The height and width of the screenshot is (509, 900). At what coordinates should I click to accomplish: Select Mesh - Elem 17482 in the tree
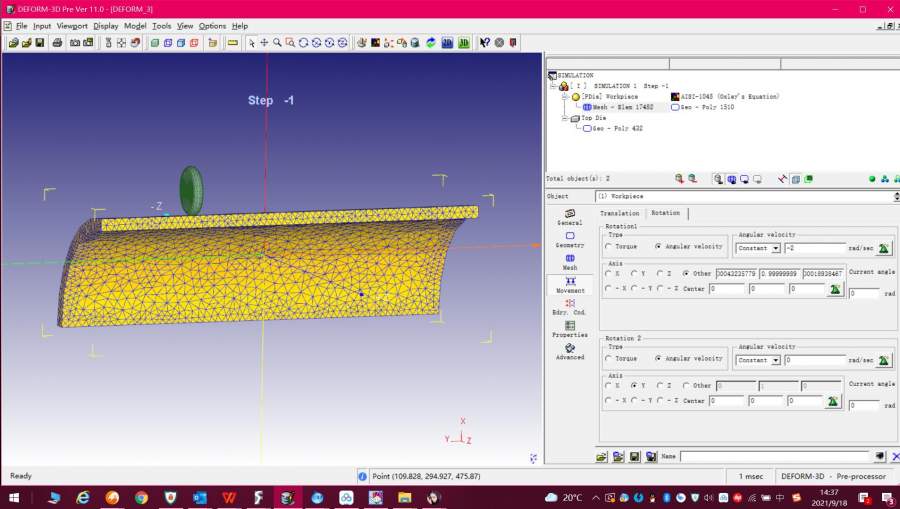pyautogui.click(x=621, y=107)
